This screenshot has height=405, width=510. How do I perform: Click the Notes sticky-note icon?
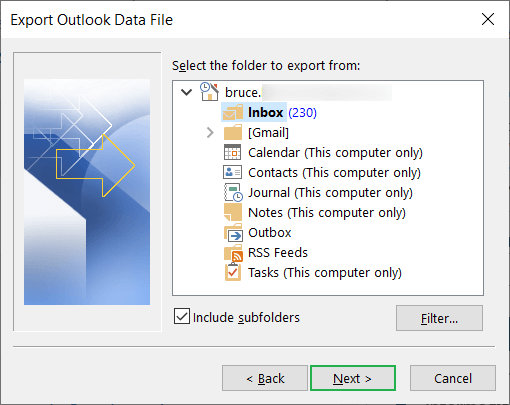coord(233,212)
